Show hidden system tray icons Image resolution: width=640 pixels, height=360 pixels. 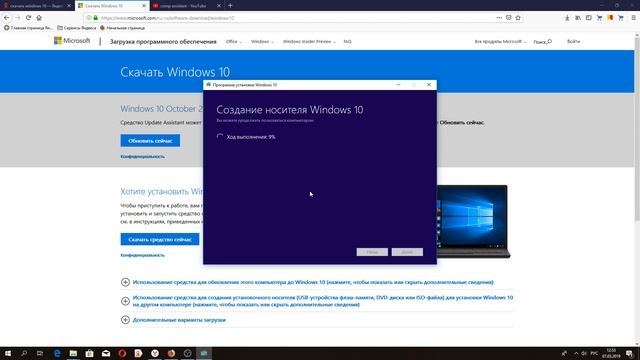click(576, 353)
